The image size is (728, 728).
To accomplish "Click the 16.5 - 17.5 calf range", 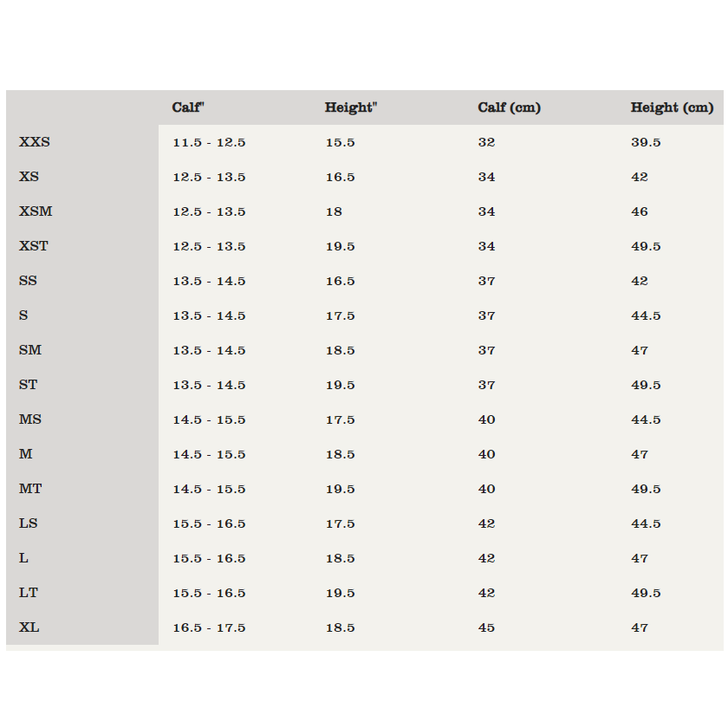I will pyautogui.click(x=209, y=627).
